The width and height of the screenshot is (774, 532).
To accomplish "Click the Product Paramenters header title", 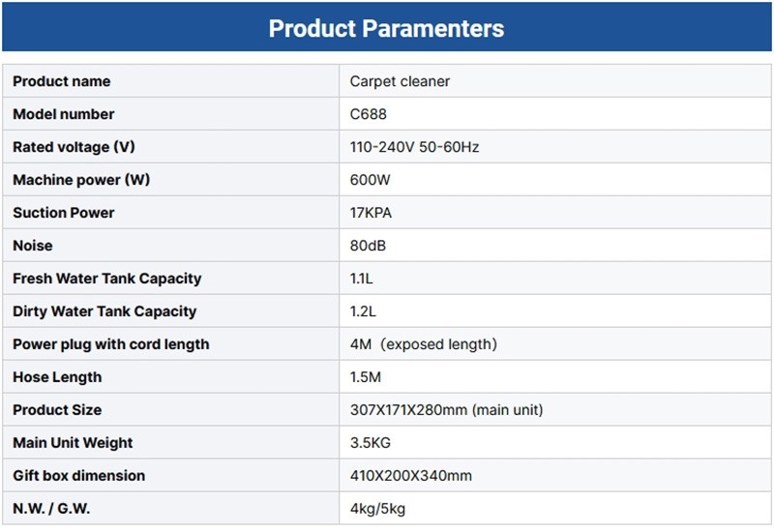I will point(386,28).
